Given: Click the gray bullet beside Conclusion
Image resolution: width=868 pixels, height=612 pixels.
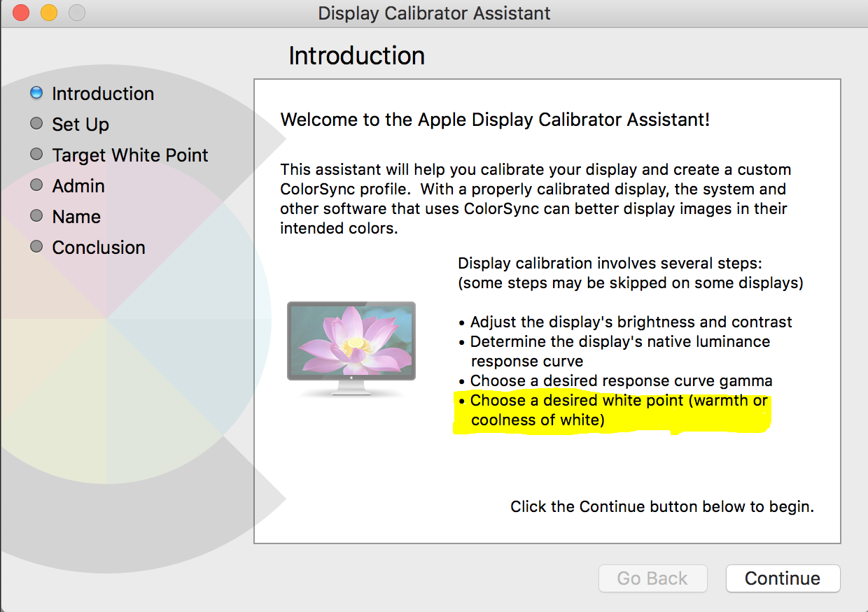Looking at the screenshot, I should pyautogui.click(x=37, y=246).
